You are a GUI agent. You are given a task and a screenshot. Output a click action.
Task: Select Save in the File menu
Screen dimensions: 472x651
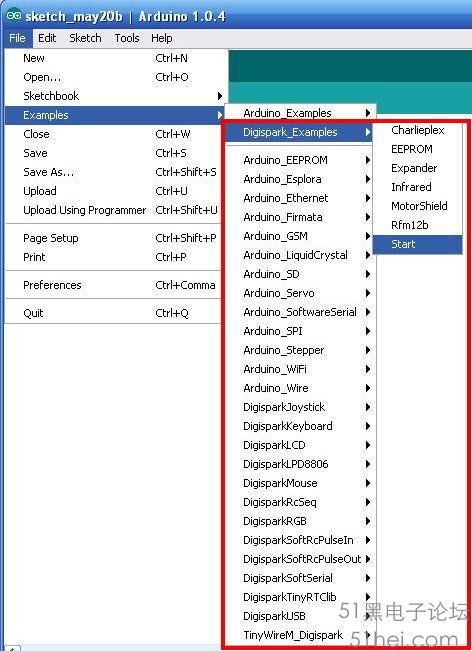(114, 153)
